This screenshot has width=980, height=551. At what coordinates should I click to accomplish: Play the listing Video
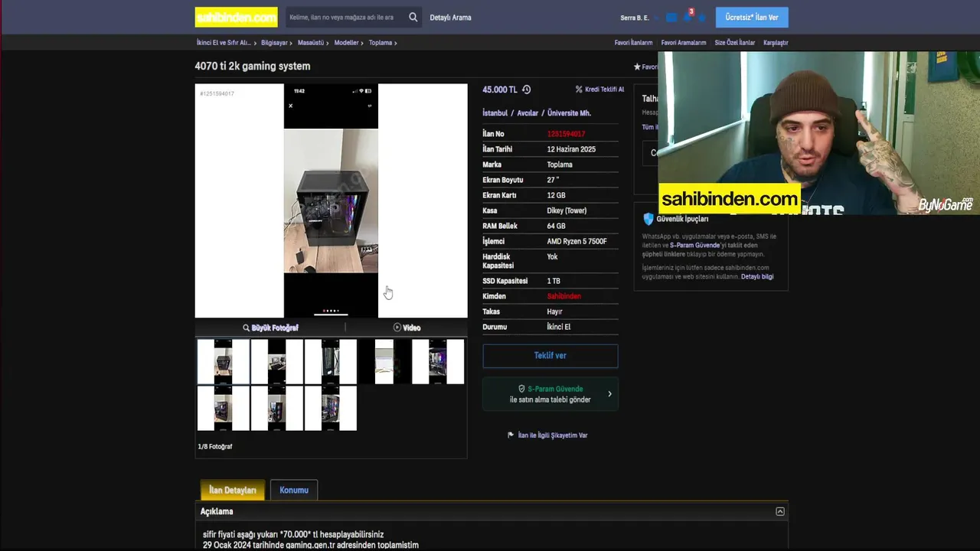[x=407, y=328]
